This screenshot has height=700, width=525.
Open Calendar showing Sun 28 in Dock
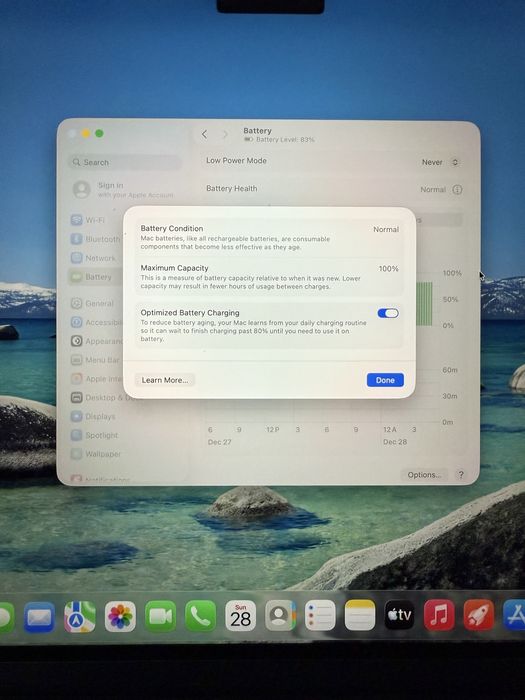(241, 616)
